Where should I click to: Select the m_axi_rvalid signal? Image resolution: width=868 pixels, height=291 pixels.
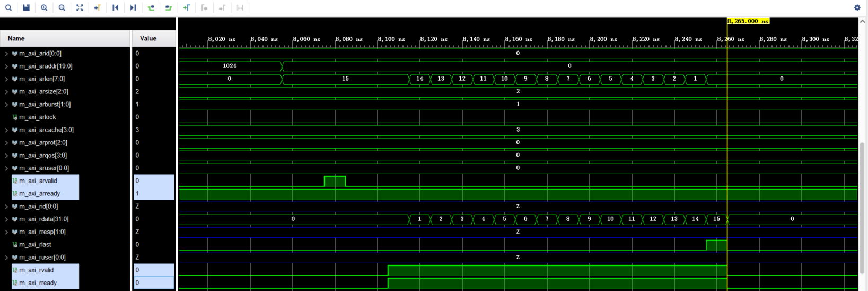pos(36,270)
